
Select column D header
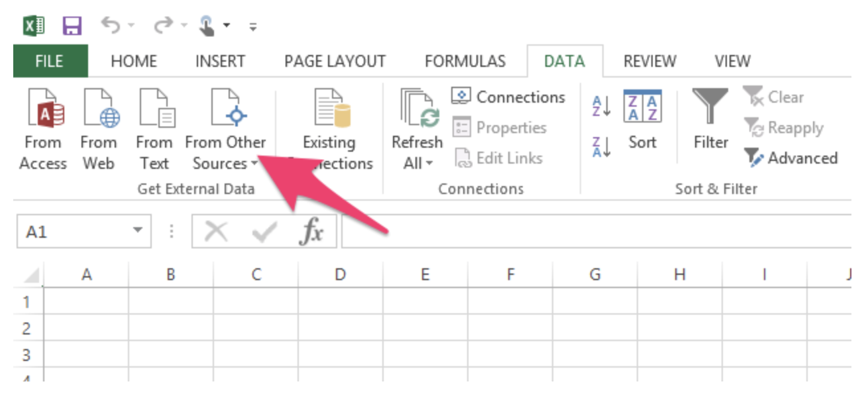pos(340,275)
